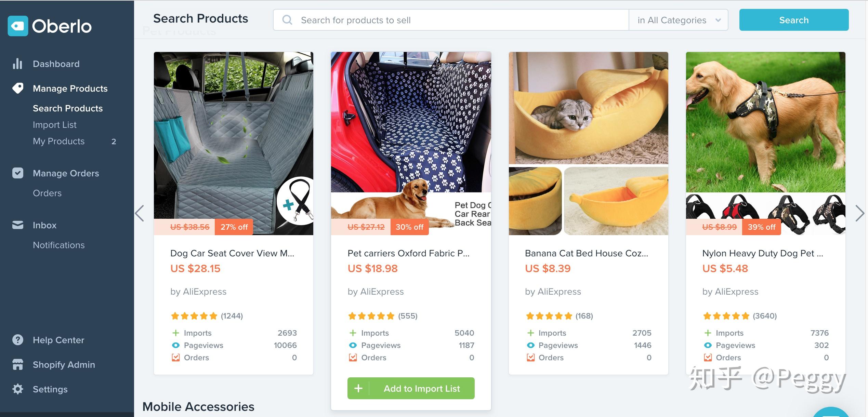Open Notifications in sidebar
Screen dimensions: 868x417
coord(59,245)
